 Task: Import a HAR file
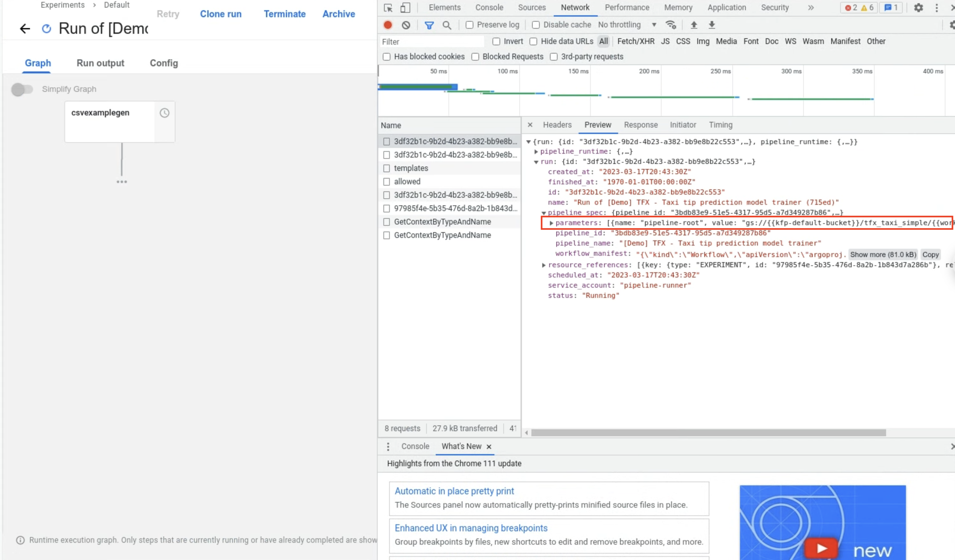coord(694,25)
